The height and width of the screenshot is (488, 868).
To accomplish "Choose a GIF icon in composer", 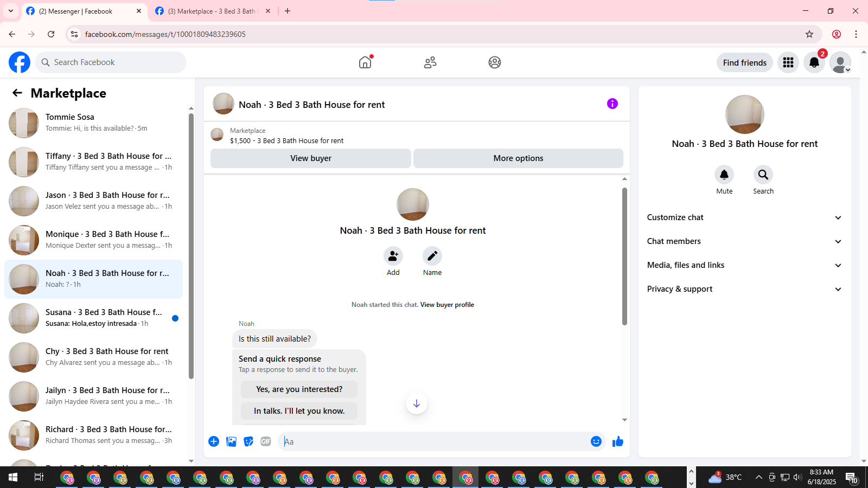I will 266,441.
